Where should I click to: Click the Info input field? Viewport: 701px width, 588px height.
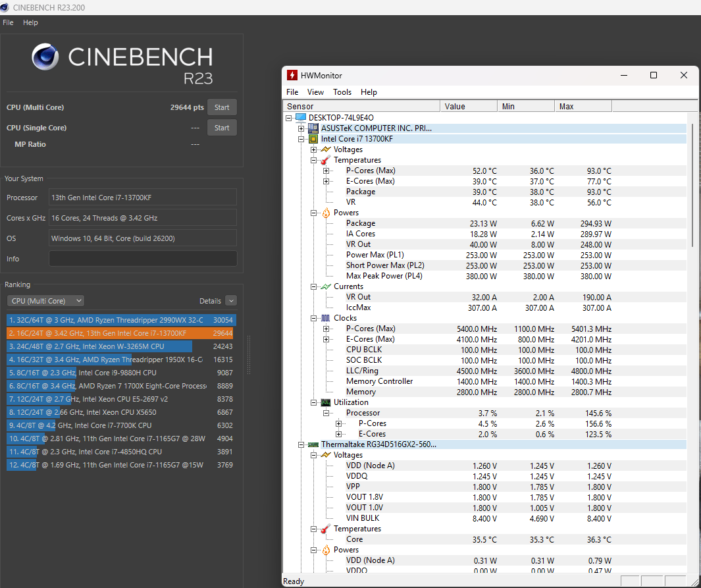pos(143,259)
